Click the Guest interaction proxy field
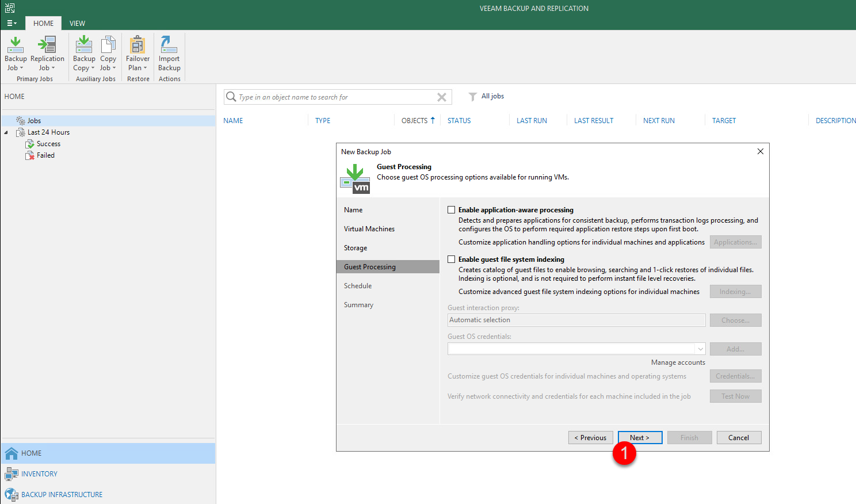 point(576,320)
